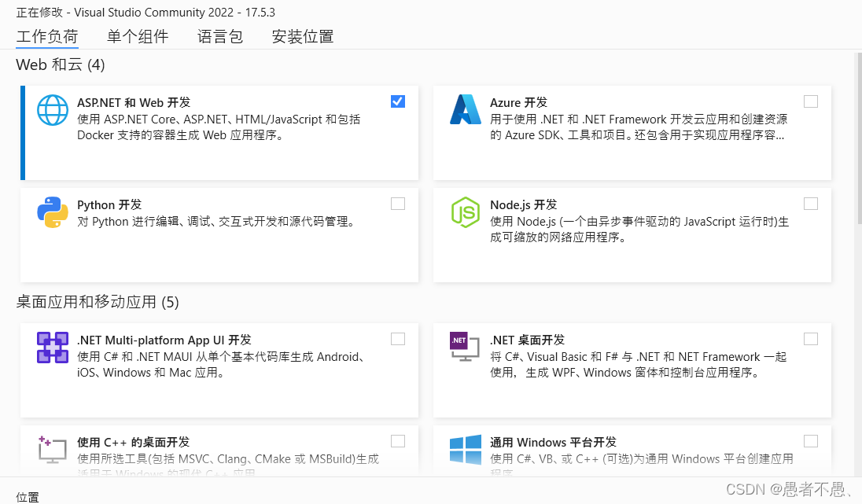This screenshot has height=504, width=862.
Task: Click the Python 开发 title
Action: click(109, 205)
